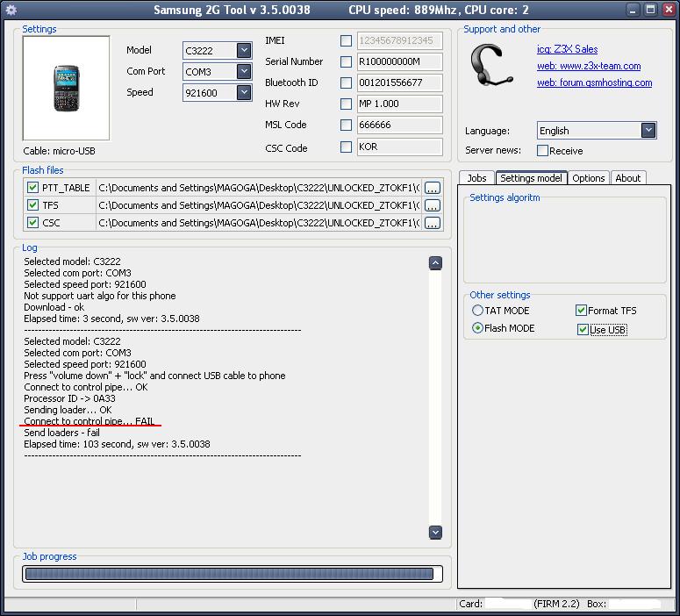Enable the Serial Number checkbox

coord(346,61)
